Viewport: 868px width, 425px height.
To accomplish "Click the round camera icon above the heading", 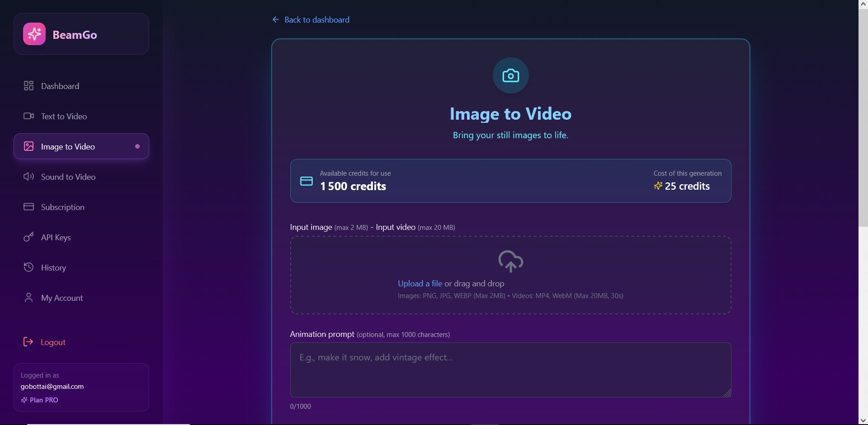I will click(510, 75).
